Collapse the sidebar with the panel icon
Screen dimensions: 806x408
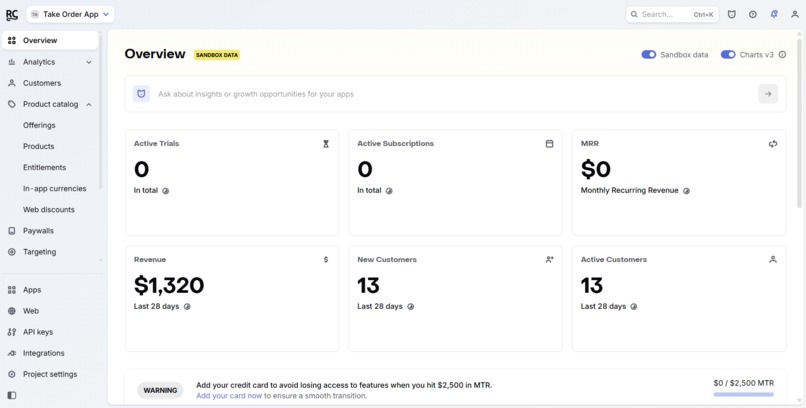12,395
